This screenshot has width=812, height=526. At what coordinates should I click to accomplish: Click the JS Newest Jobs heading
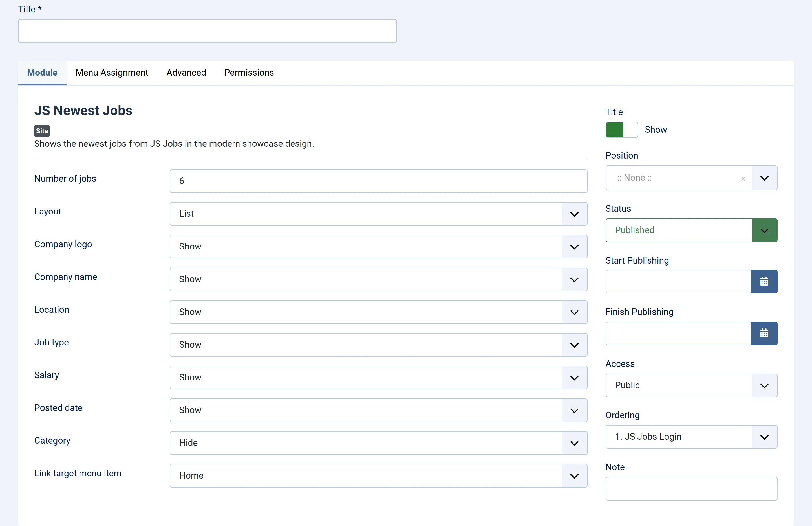pos(83,111)
